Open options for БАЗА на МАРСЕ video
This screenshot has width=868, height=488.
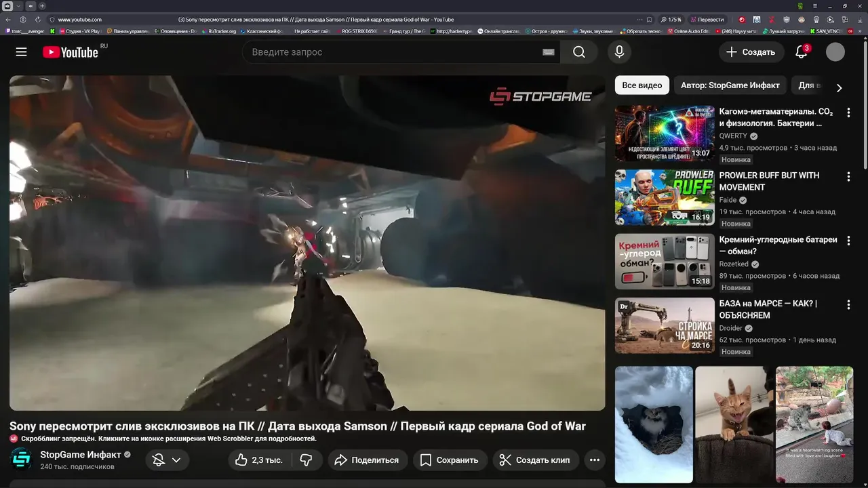848,305
